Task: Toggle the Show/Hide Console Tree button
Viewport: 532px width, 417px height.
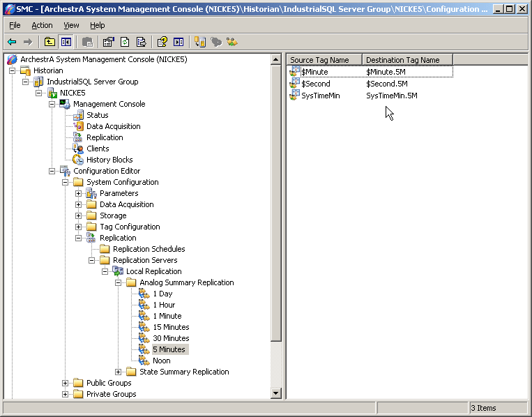Action: 66,42
